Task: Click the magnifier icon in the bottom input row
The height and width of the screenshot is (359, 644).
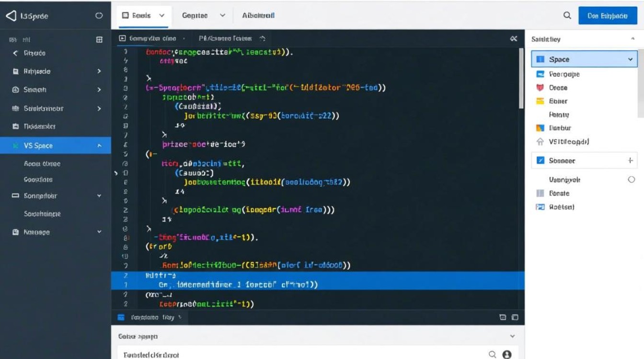Action: (x=492, y=354)
